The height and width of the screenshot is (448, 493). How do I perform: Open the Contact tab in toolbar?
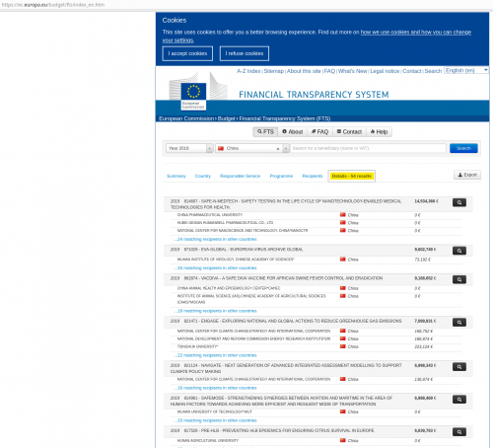tap(349, 132)
